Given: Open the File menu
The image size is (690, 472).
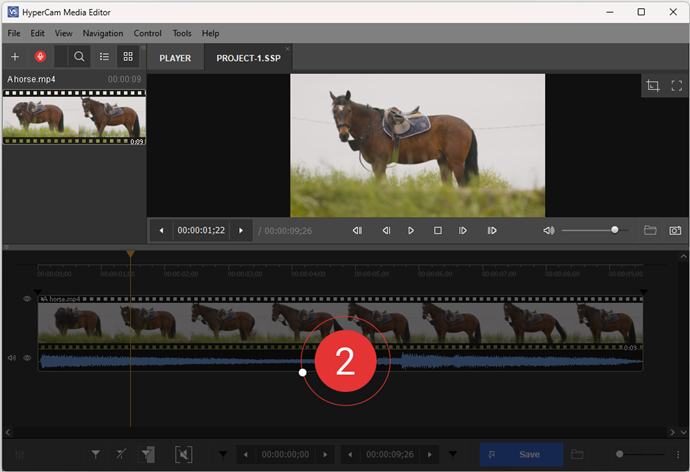Looking at the screenshot, I should (x=14, y=33).
